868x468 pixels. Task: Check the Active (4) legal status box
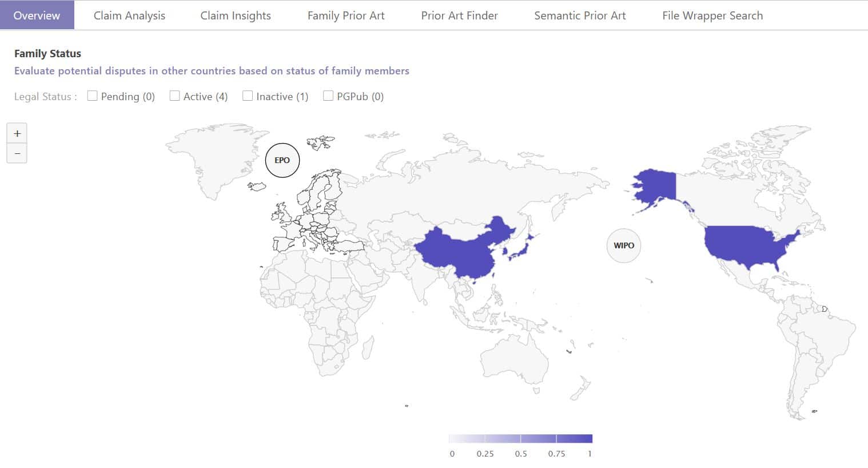[x=174, y=96]
